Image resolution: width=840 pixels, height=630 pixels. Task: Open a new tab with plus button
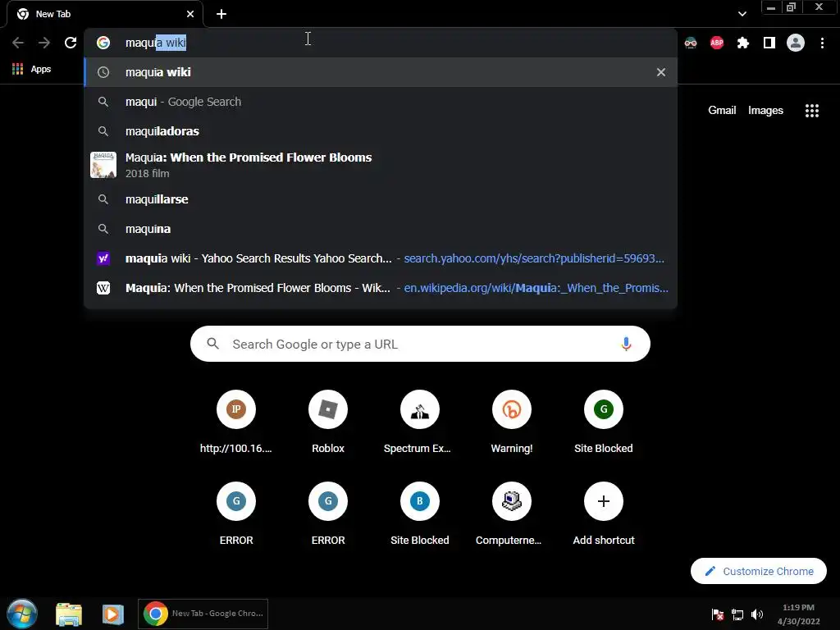[x=221, y=14]
